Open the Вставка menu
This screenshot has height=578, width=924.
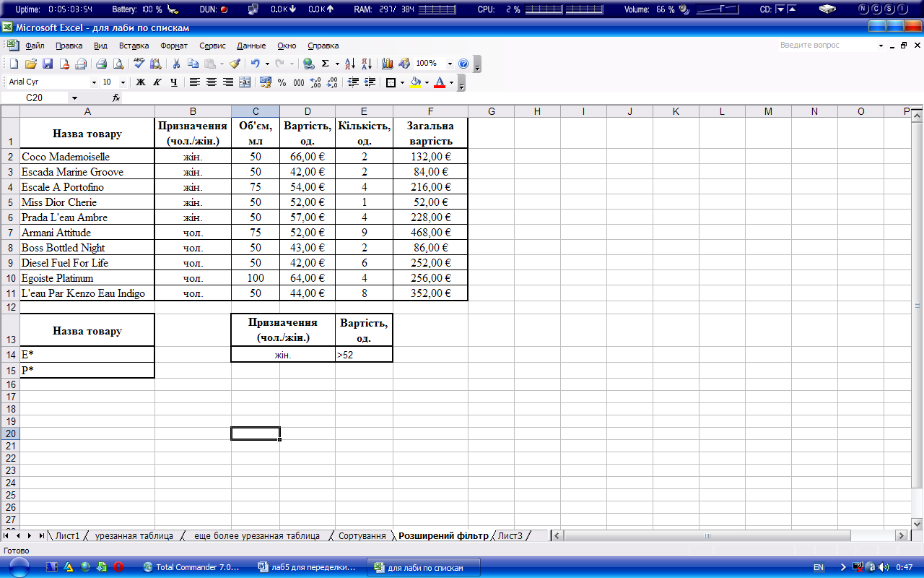click(134, 46)
